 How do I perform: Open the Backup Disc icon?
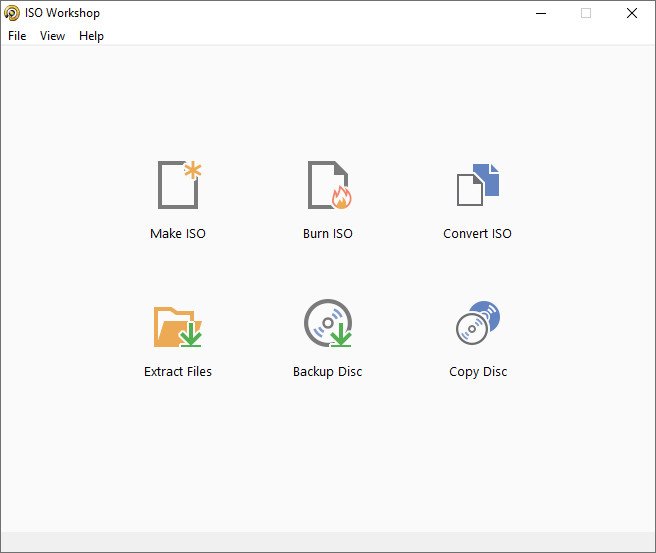[328, 324]
